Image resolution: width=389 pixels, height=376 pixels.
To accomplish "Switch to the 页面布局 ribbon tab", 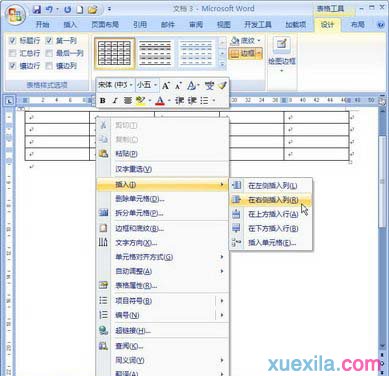I will tap(105, 25).
